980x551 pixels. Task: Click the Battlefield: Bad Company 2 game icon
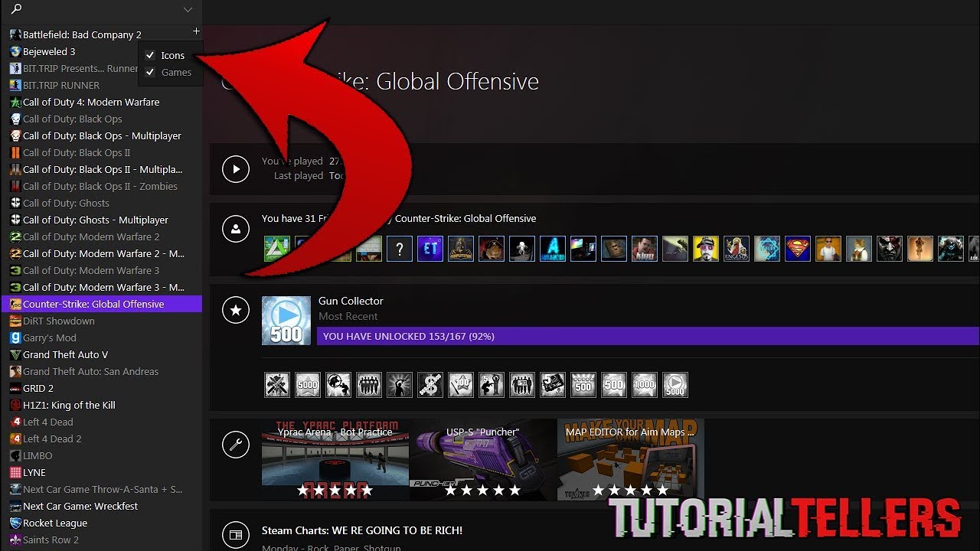coord(15,34)
